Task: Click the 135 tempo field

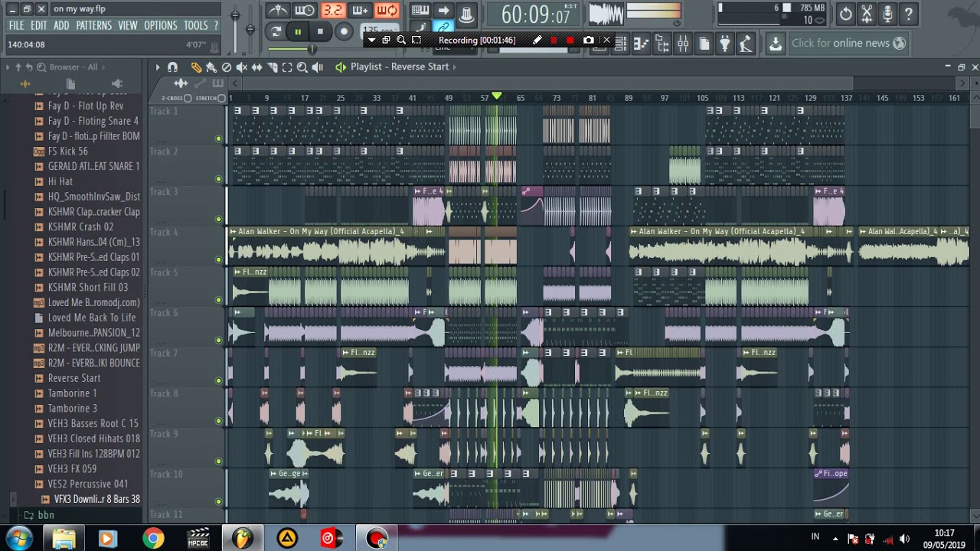Action: [x=380, y=31]
